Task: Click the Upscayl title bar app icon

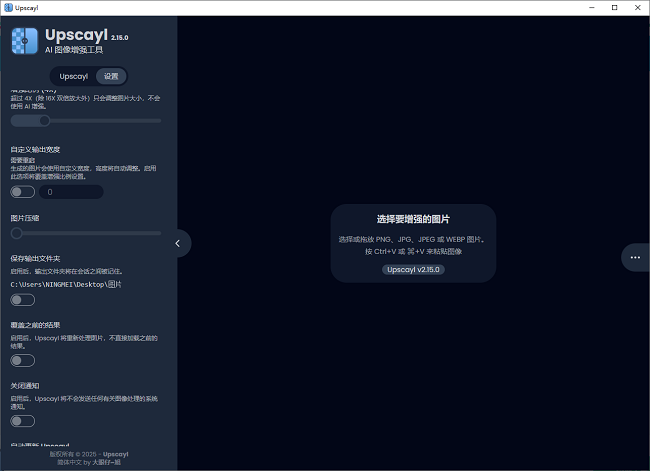Action: (x=8, y=8)
